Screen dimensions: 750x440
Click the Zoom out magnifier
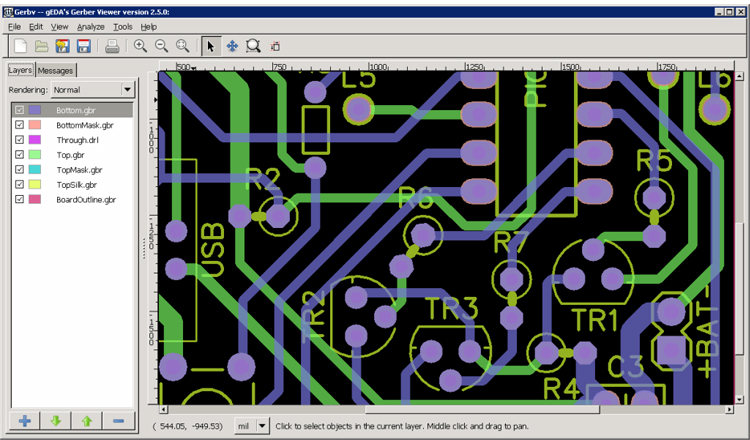(162, 46)
